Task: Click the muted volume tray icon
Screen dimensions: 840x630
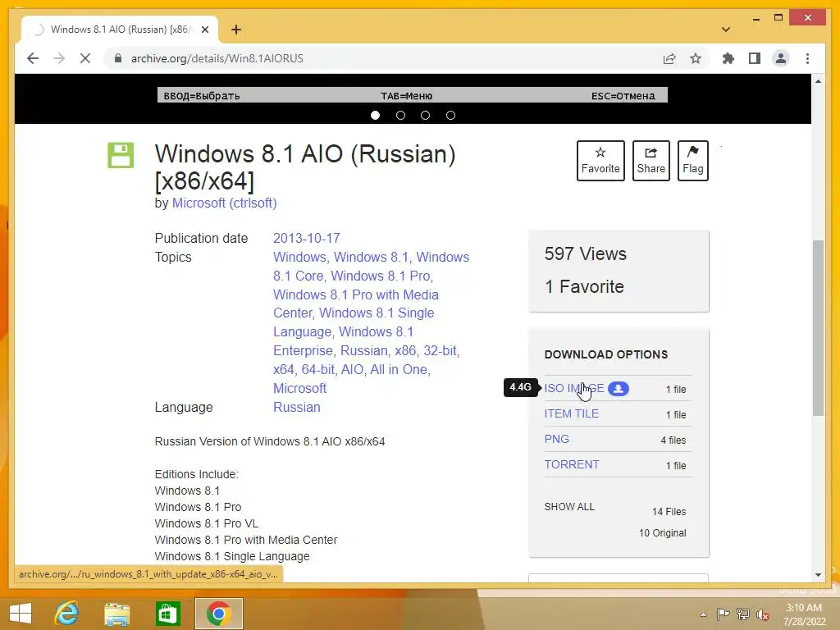Action: pyautogui.click(x=763, y=614)
